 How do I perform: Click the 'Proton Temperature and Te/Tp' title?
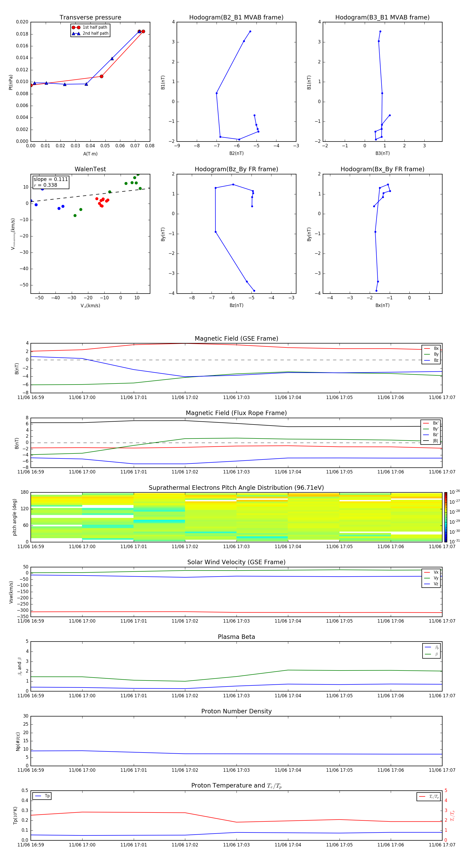(236, 786)
